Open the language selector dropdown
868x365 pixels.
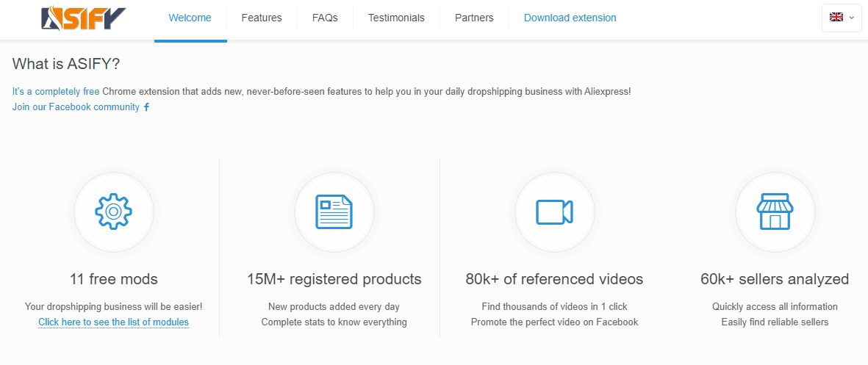pos(842,18)
